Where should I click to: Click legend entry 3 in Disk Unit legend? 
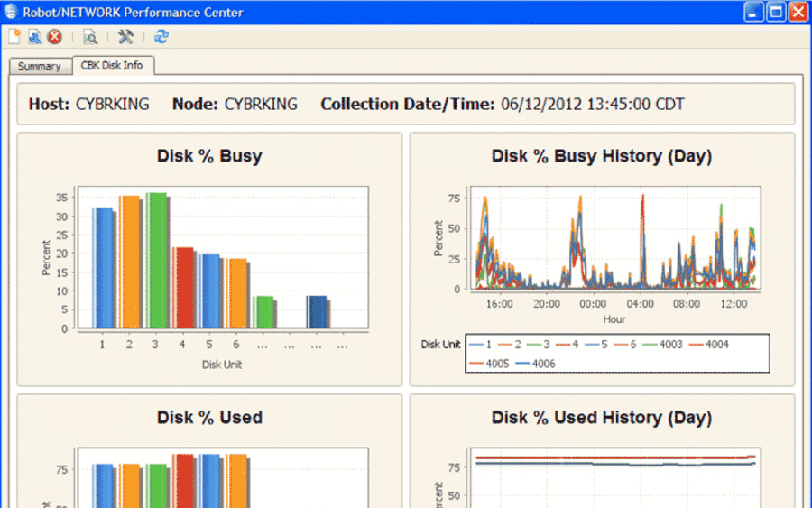[538, 345]
